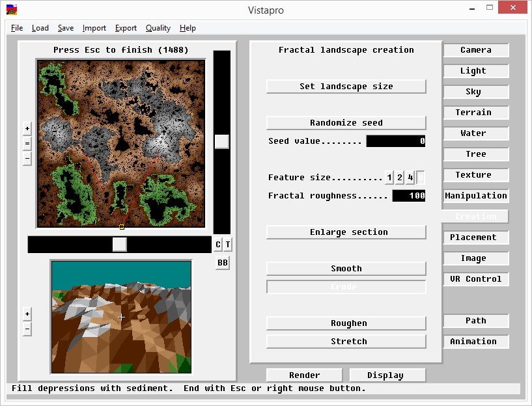Select feature size 2
The height and width of the screenshot is (406, 532).
[x=400, y=177]
